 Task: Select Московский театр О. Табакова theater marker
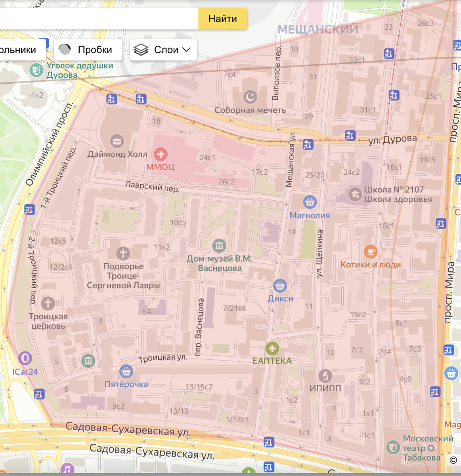(393, 447)
